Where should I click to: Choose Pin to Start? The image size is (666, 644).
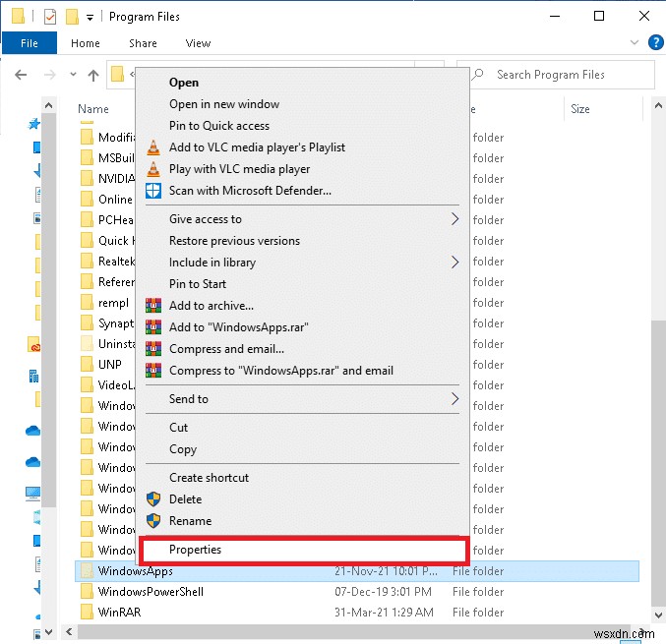(198, 284)
